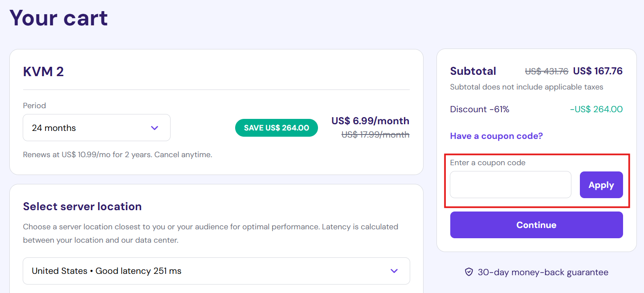Click the coupon code input field

(510, 185)
